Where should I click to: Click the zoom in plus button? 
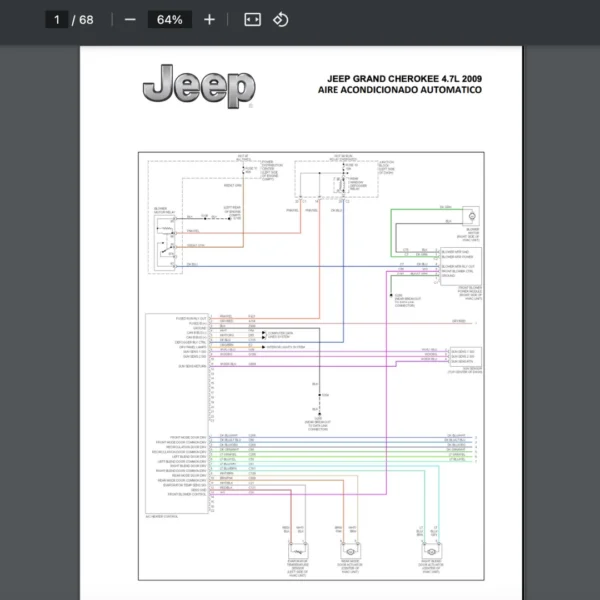click(209, 20)
